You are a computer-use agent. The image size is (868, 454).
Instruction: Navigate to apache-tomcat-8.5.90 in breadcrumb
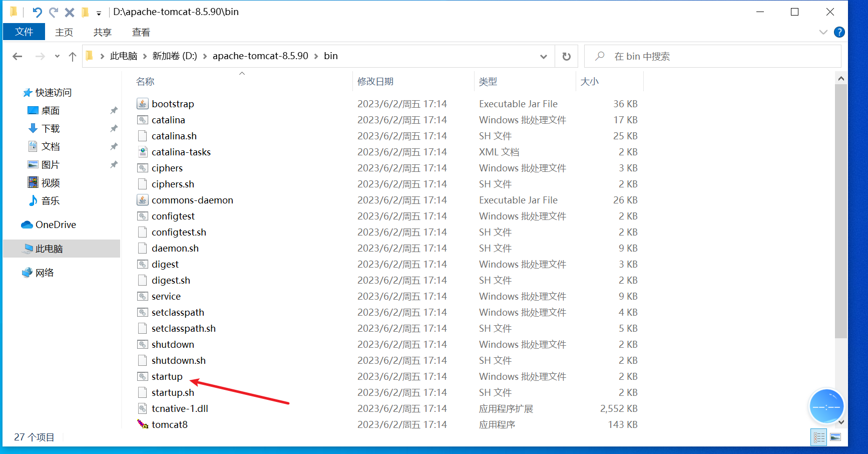(x=260, y=56)
